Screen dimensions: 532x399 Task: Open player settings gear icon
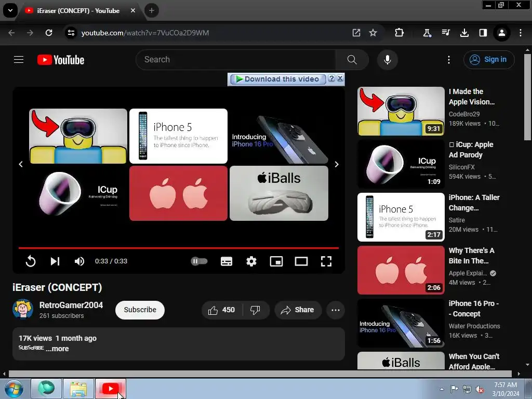[251, 261]
